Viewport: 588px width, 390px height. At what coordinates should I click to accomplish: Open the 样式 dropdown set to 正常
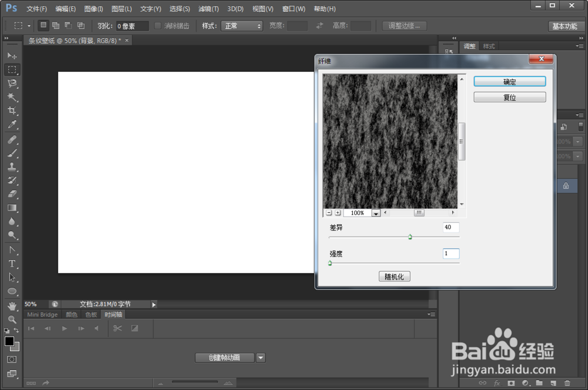click(242, 25)
